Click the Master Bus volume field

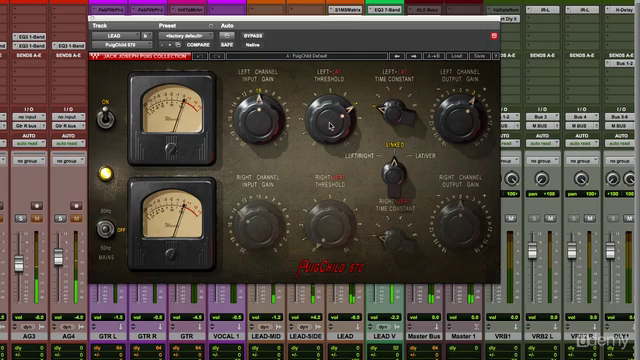tap(424, 317)
